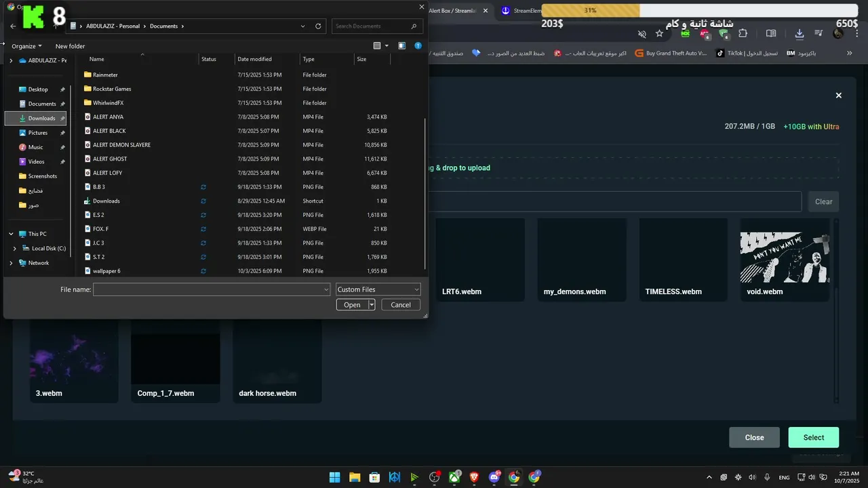Click the +10GB with Ultra link
868x488 pixels.
tap(811, 127)
